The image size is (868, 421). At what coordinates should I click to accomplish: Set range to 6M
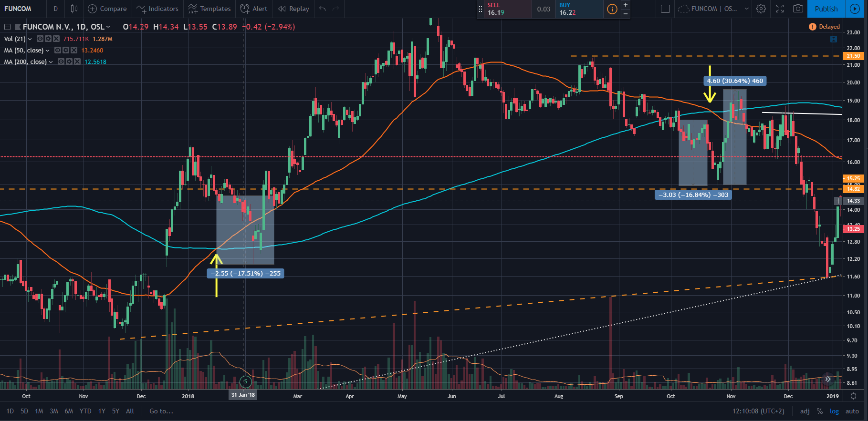coord(69,411)
